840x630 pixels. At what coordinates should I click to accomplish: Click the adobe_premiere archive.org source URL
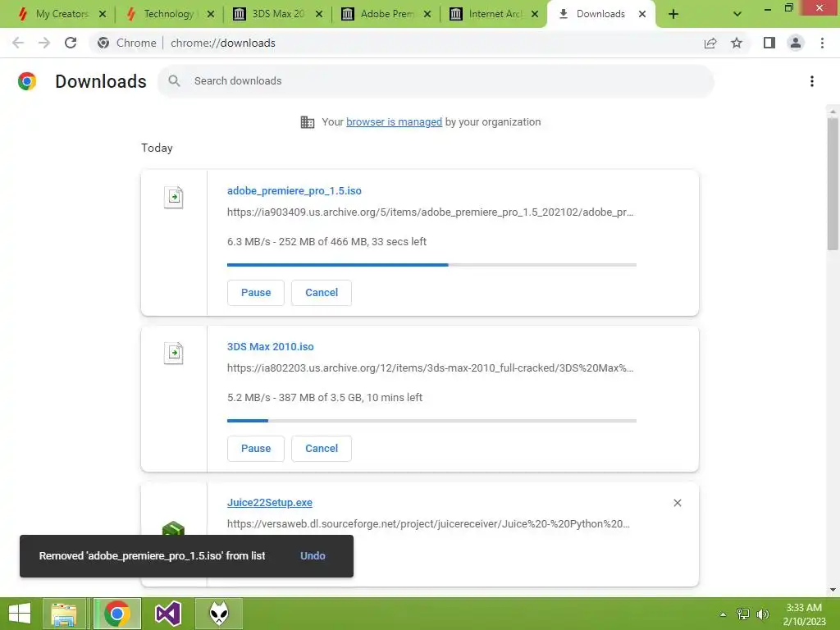430,212
